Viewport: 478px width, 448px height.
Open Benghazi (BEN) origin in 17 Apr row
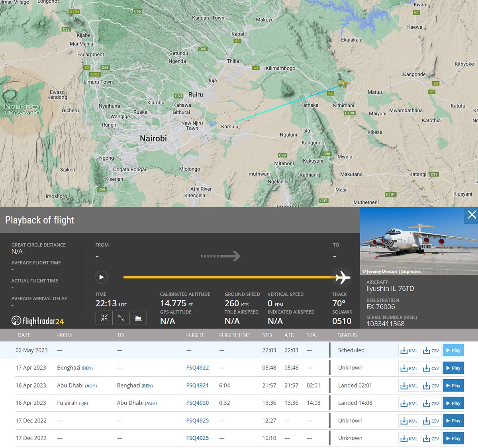[75, 368]
